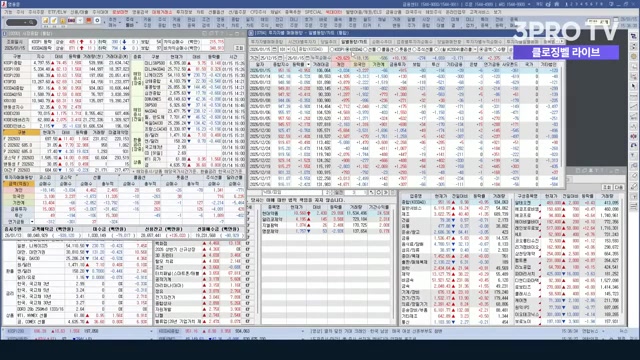640x360 pixels.
Task: Click the first yellow toolbar icon
Action: (x=45, y=20)
